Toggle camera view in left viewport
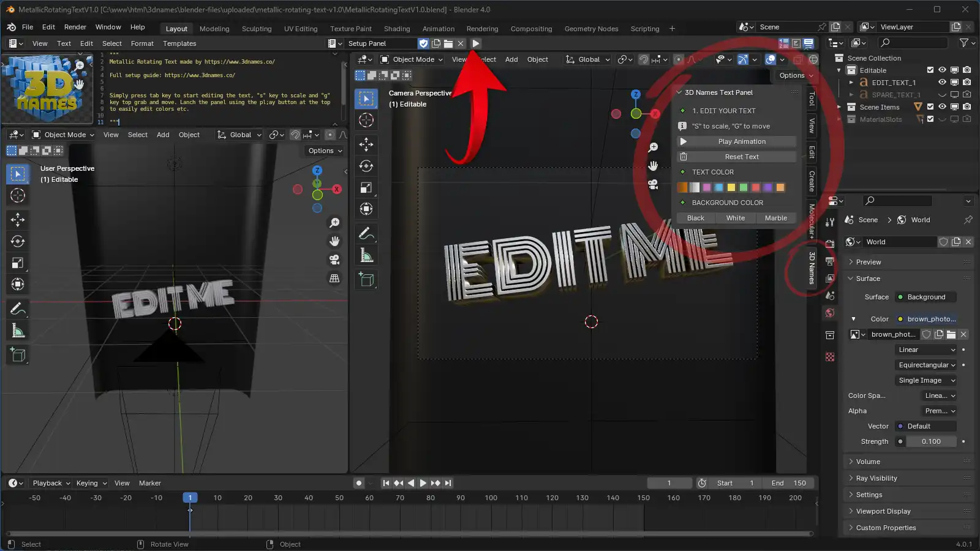980x551 pixels. [x=334, y=260]
